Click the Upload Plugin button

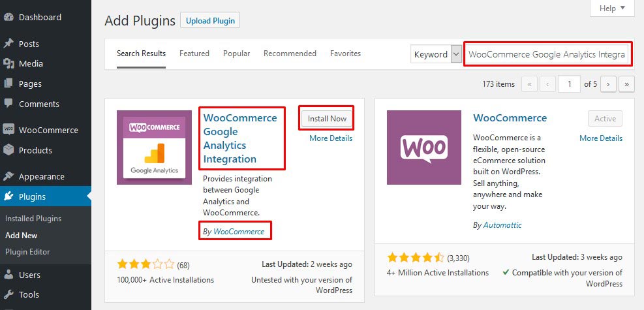tap(210, 20)
